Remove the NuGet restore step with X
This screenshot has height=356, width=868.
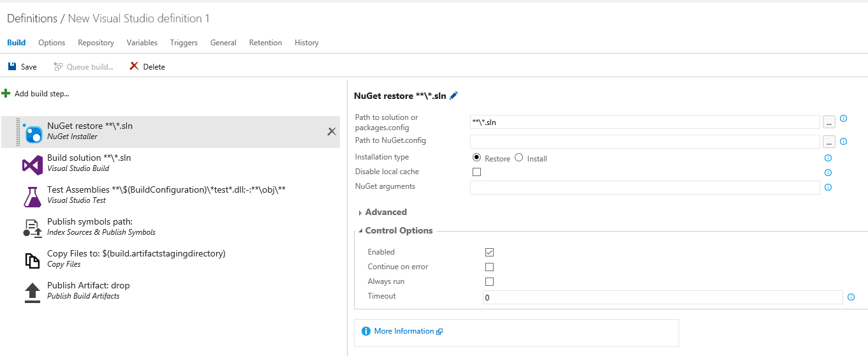[332, 131]
